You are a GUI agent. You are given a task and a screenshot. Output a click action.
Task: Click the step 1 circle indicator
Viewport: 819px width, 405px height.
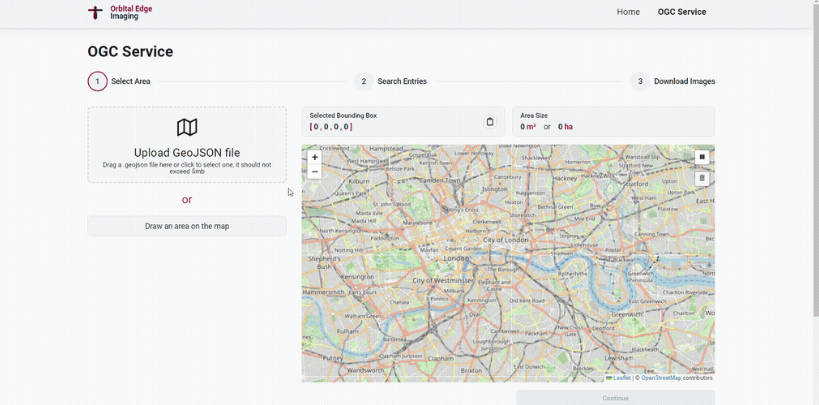(97, 81)
